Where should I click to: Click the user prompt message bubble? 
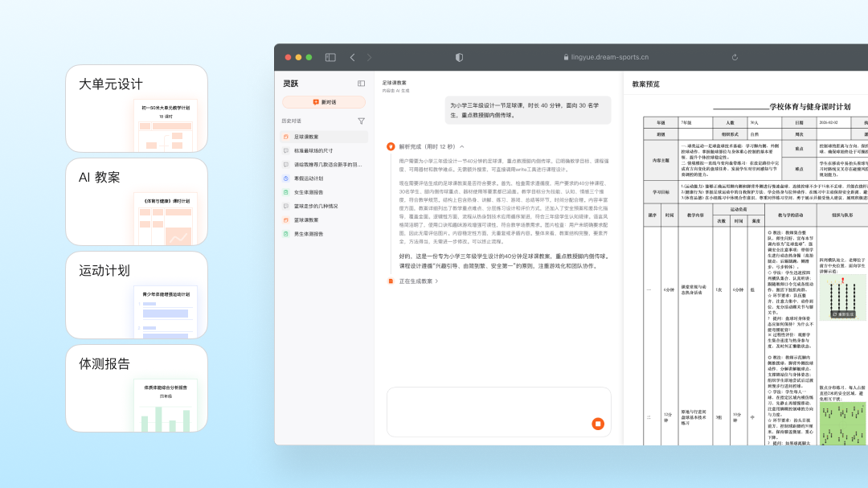pos(528,110)
